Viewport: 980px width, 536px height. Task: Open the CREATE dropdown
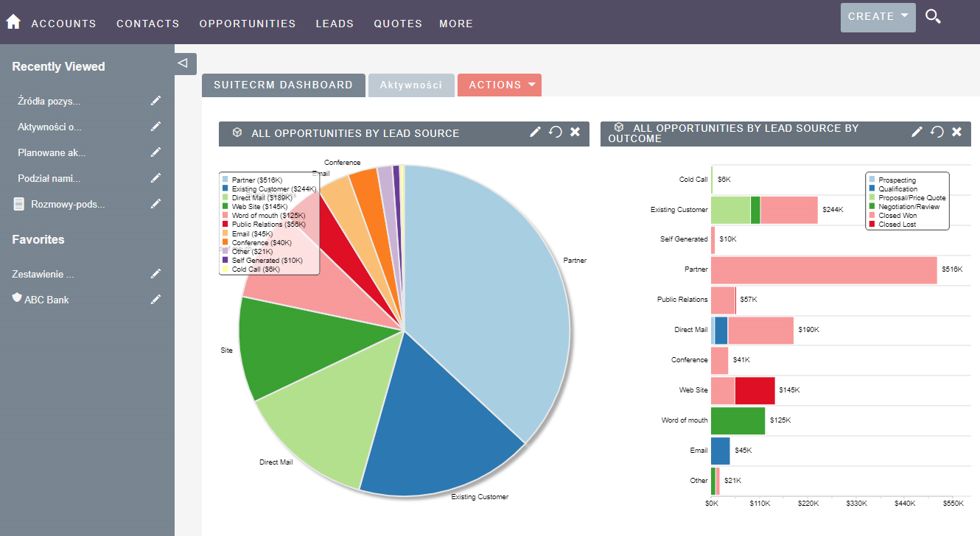877,16
